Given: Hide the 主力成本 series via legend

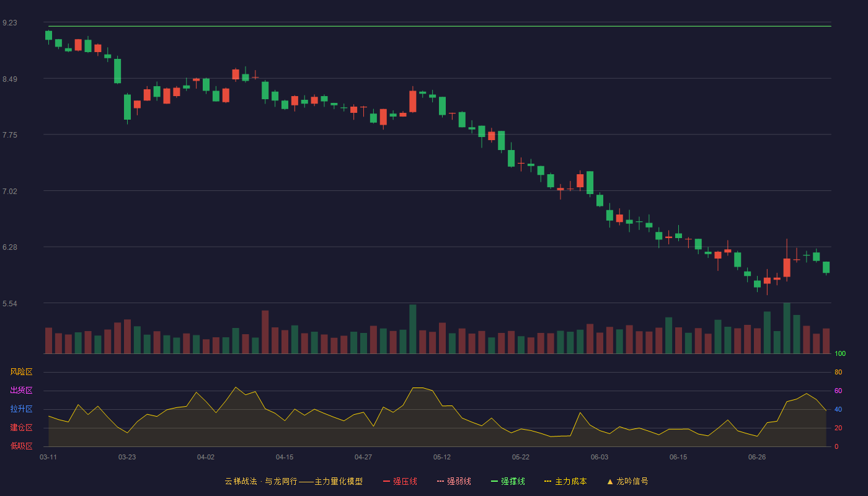Looking at the screenshot, I should (x=565, y=481).
